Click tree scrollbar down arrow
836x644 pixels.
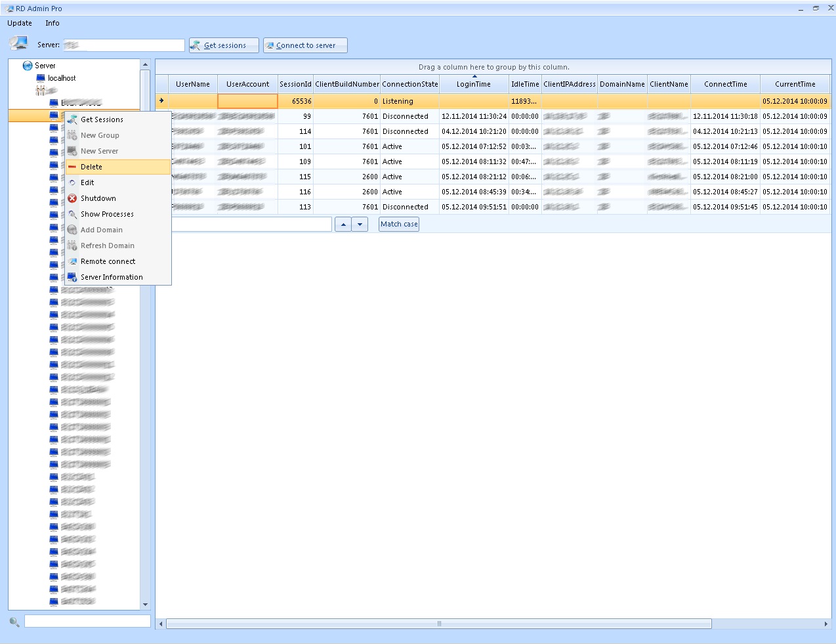(145, 605)
